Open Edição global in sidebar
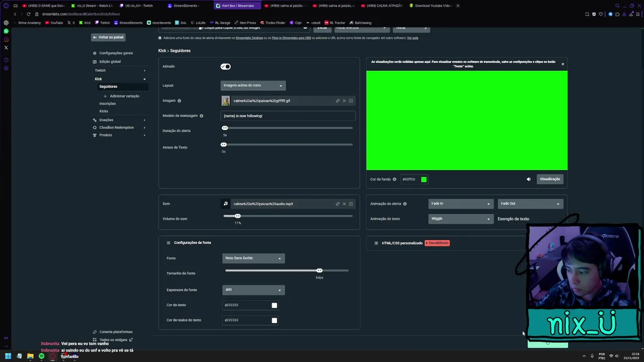This screenshot has height=362, width=644. pyautogui.click(x=110, y=62)
